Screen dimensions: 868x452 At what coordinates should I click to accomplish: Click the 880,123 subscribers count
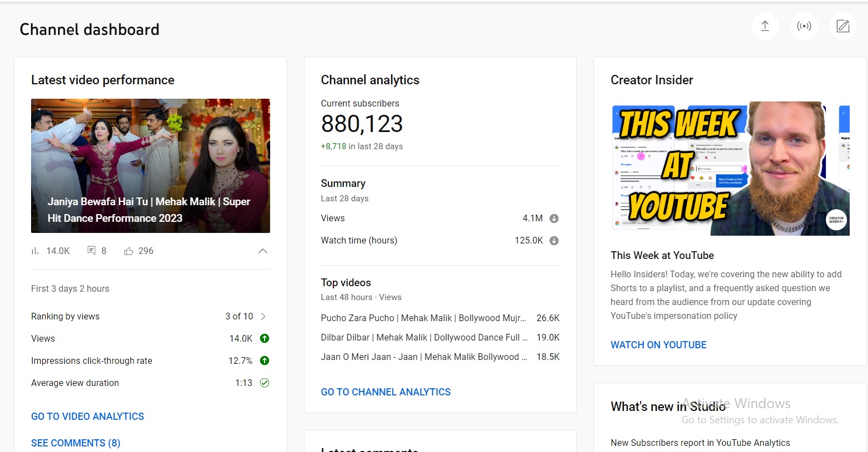[x=362, y=124]
